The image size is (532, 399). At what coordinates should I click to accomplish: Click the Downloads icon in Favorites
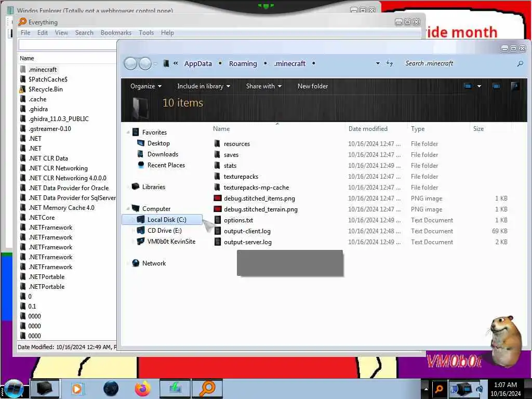tap(140, 154)
